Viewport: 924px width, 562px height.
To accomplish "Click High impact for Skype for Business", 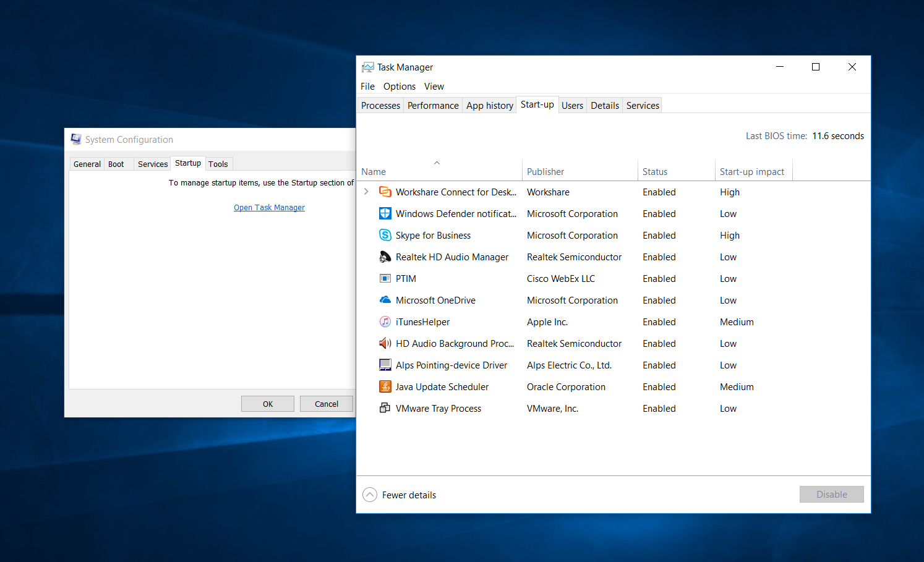I will tap(730, 236).
